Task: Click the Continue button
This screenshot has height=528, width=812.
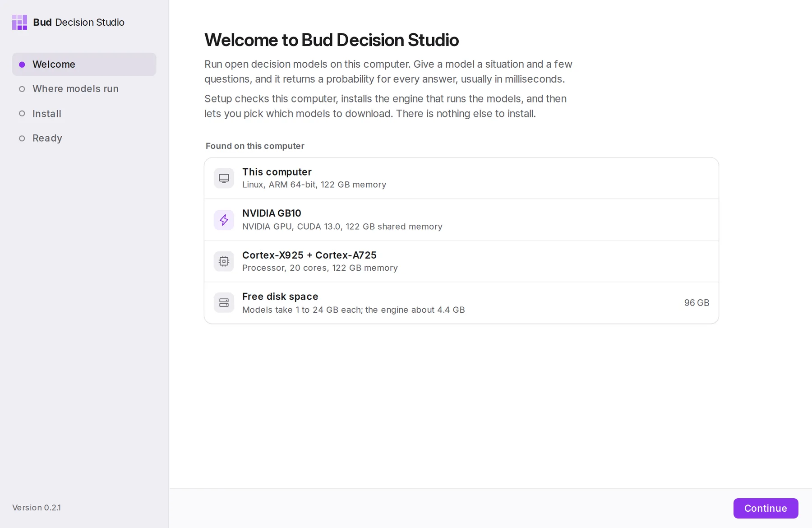Action: pyautogui.click(x=766, y=508)
